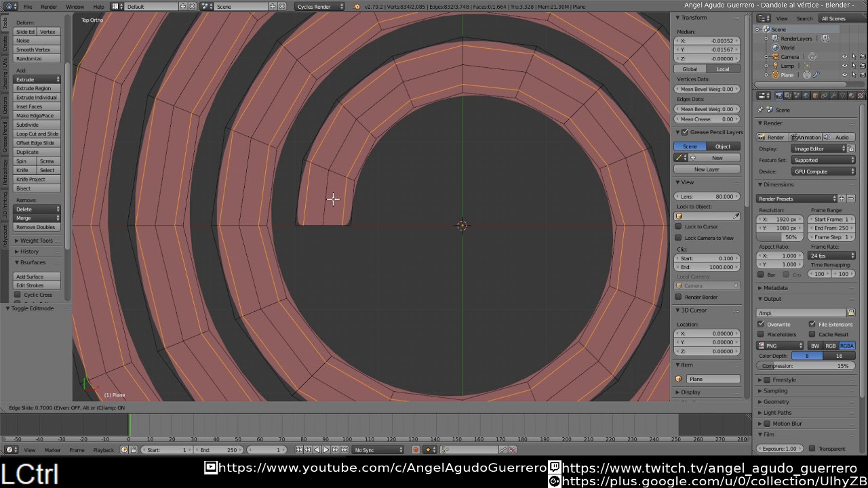Click the Loop Cut and Slide button
This screenshot has width=868, height=488.
coord(37,134)
